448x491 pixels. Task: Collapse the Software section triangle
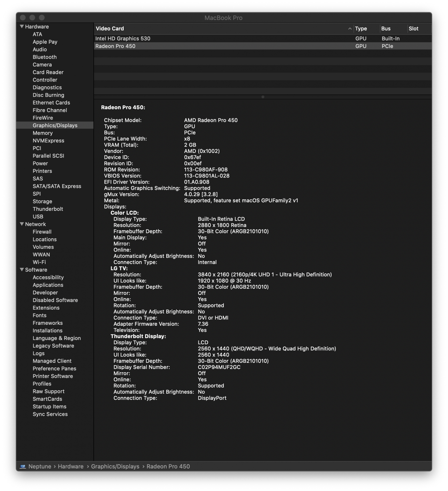point(22,269)
